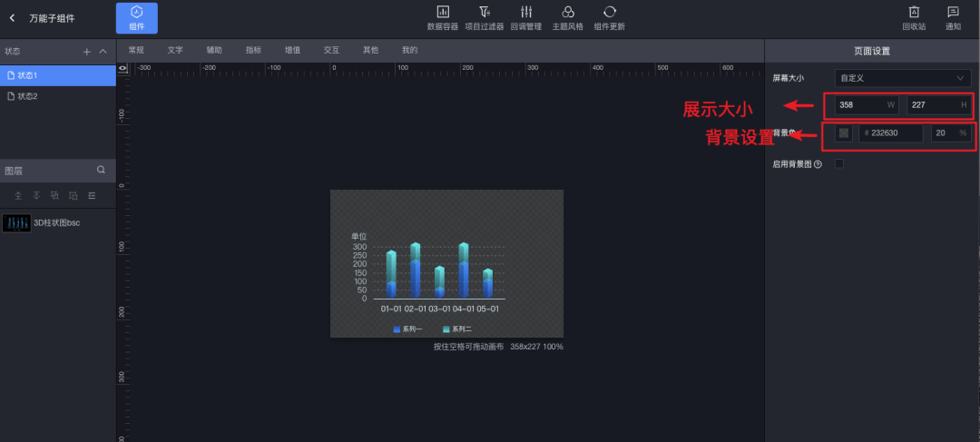Viewport: 980px width, 442px height.
Task: Open the 通知 notifications
Action: (953, 18)
